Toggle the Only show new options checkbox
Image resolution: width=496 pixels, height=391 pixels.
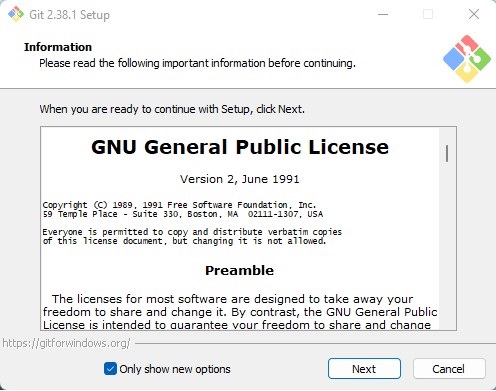pyautogui.click(x=110, y=369)
